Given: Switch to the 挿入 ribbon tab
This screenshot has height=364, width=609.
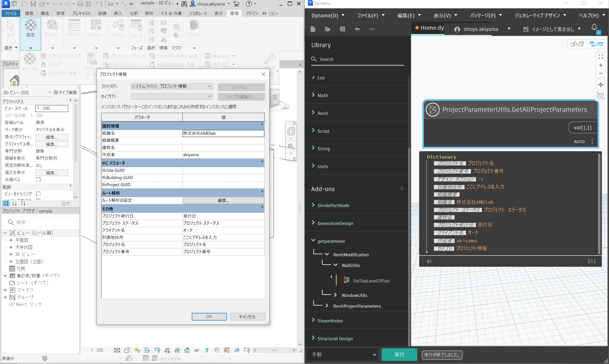Looking at the screenshot, I should 118,13.
